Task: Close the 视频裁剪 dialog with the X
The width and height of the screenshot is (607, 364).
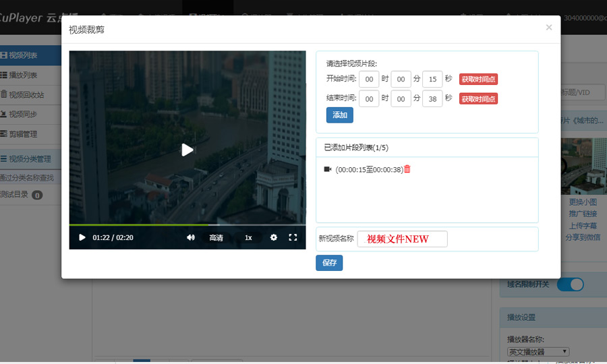Action: tap(548, 28)
